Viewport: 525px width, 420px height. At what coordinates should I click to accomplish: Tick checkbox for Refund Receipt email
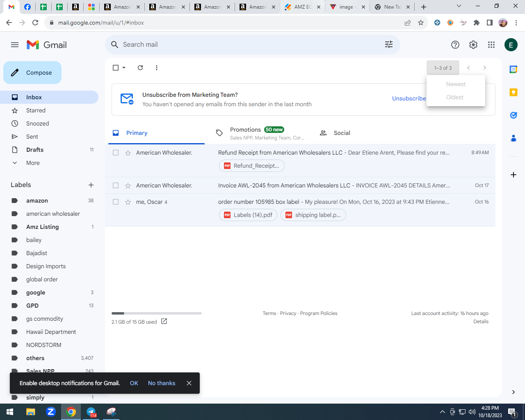click(116, 153)
